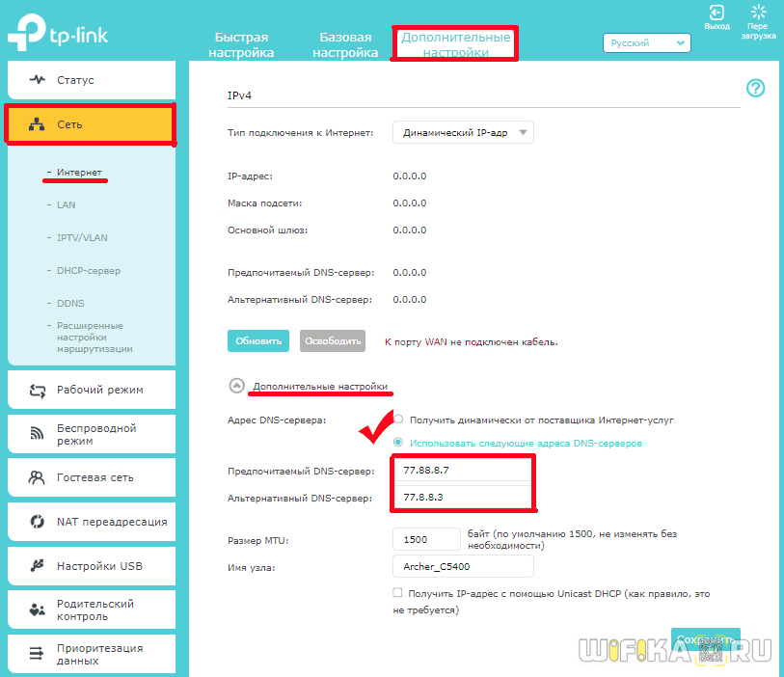The image size is (784, 677).
Task: Click the Родительский контроль icon
Action: [37, 609]
